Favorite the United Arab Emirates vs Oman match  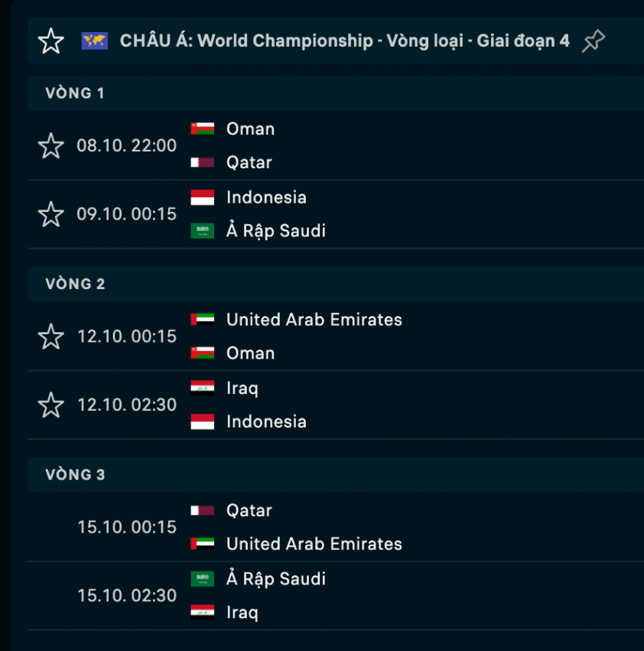(x=51, y=337)
